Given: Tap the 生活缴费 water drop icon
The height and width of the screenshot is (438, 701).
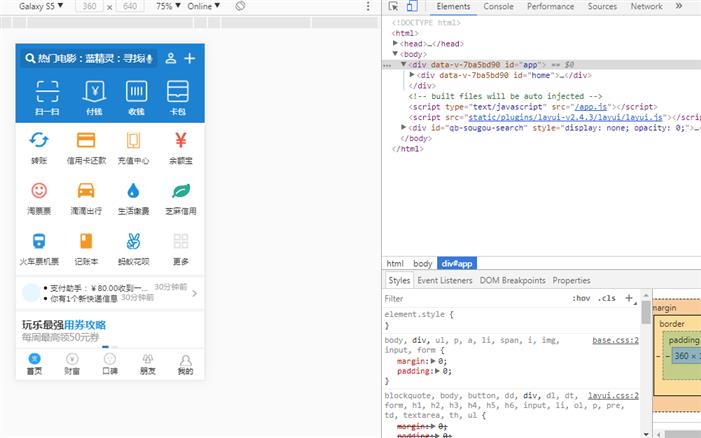Looking at the screenshot, I should pyautogui.click(x=133, y=190).
